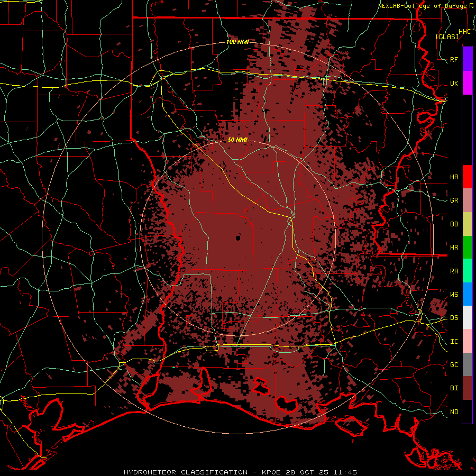The height and width of the screenshot is (476, 476).
Task: Click the BI legend label
Action: click(454, 388)
